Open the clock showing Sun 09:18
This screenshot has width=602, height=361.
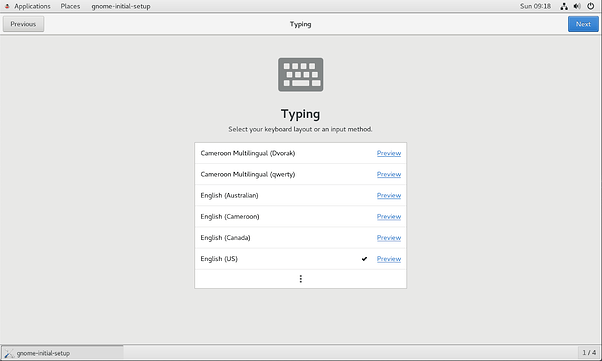click(x=535, y=6)
